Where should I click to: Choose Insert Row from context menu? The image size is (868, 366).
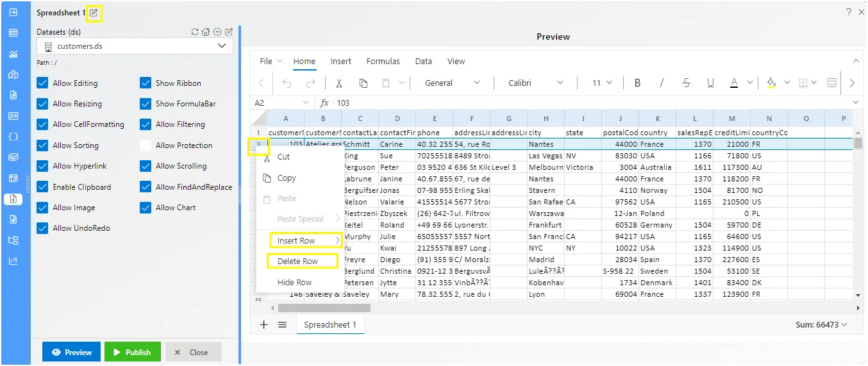coord(301,241)
